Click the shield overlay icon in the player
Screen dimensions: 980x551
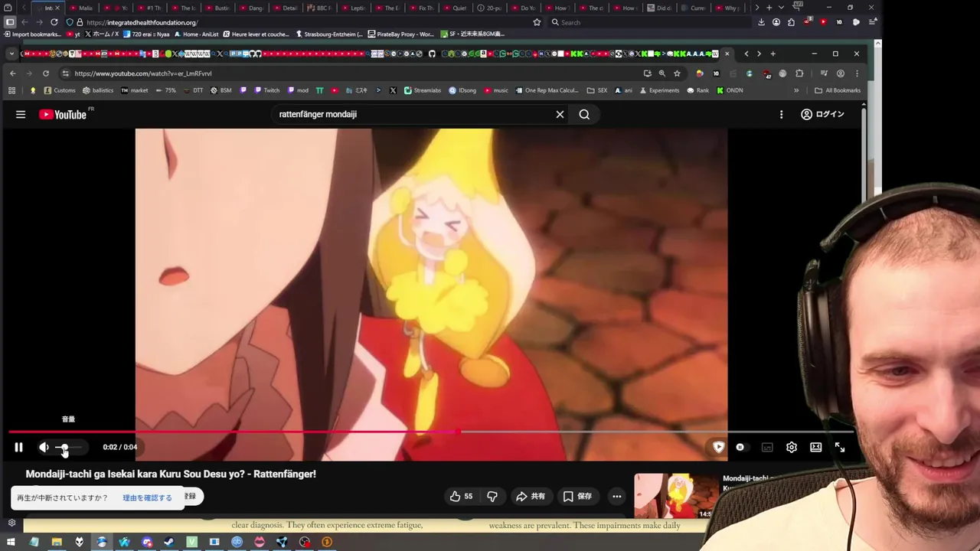[x=718, y=447]
